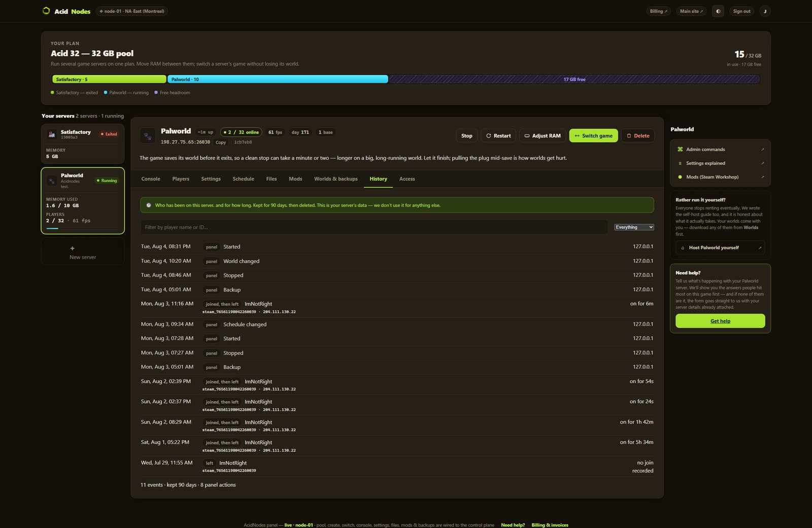Open Host Palworld yourself guide
812x528 pixels.
click(720, 248)
